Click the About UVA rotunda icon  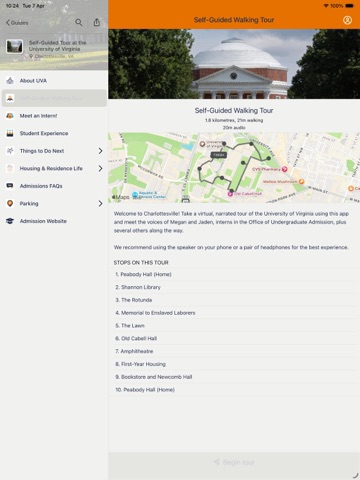10,81
